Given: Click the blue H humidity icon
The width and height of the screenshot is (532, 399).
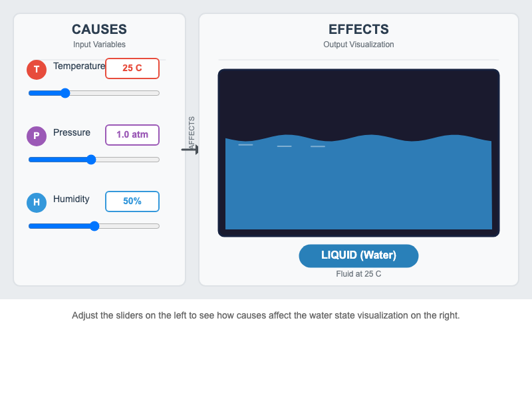Looking at the screenshot, I should click(x=37, y=202).
